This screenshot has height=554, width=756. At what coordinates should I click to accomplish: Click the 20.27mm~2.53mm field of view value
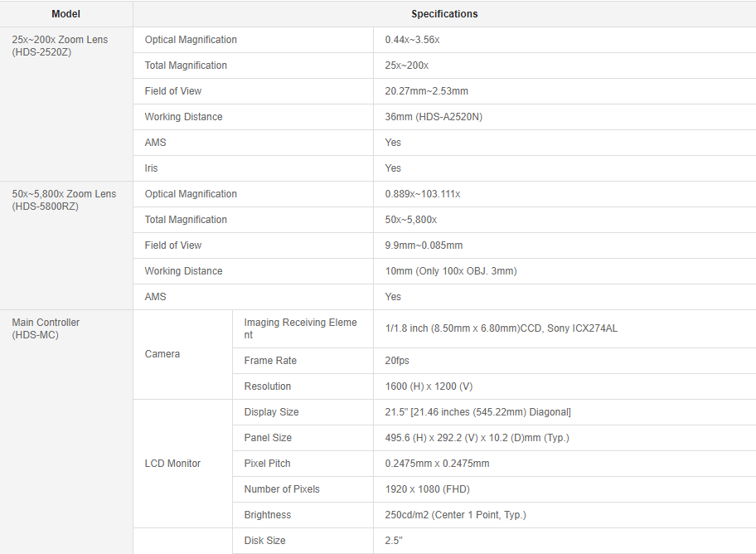(x=426, y=91)
